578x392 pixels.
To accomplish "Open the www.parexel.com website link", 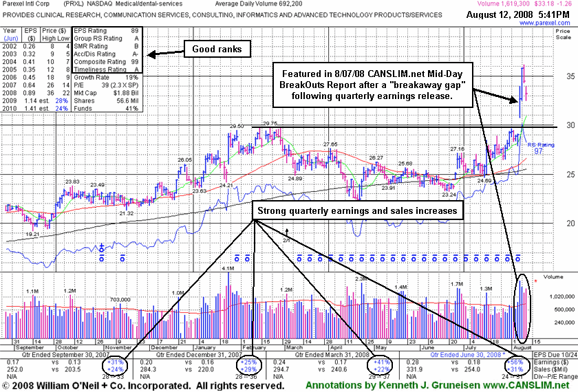I will [x=544, y=23].
